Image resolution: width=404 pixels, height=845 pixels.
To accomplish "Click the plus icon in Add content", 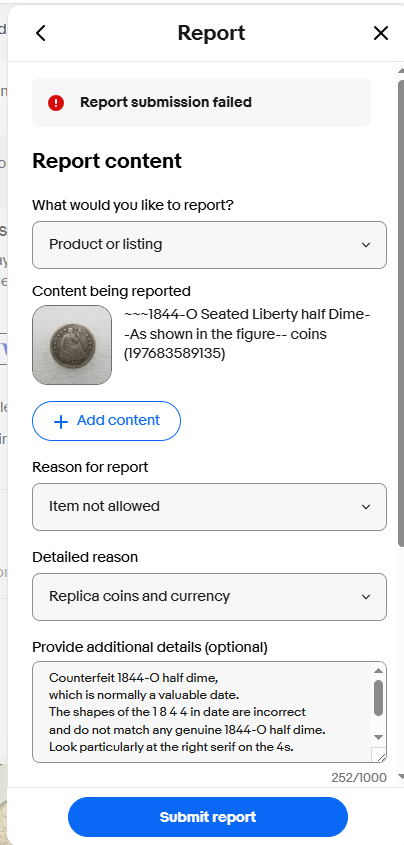I will tap(61, 422).
